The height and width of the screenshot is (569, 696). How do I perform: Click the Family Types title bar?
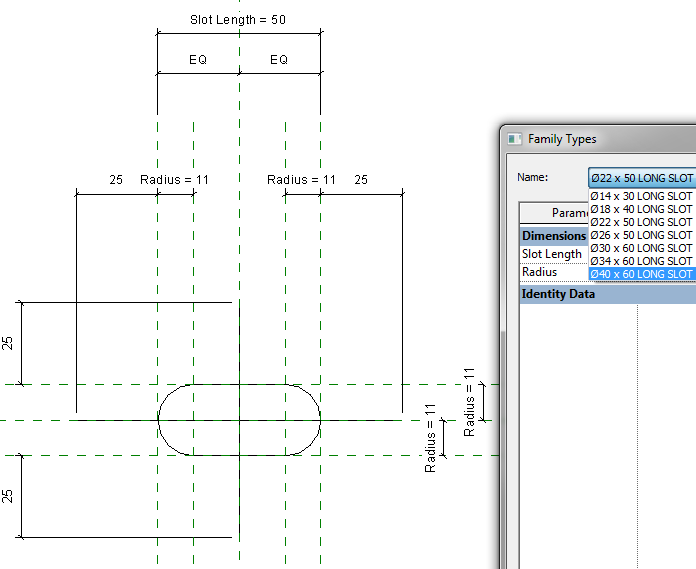[597, 139]
